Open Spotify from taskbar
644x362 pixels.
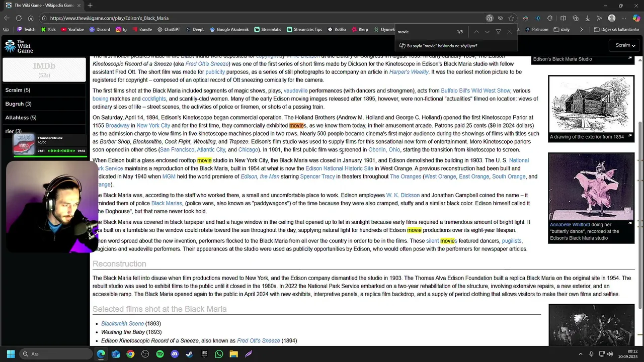point(160,354)
